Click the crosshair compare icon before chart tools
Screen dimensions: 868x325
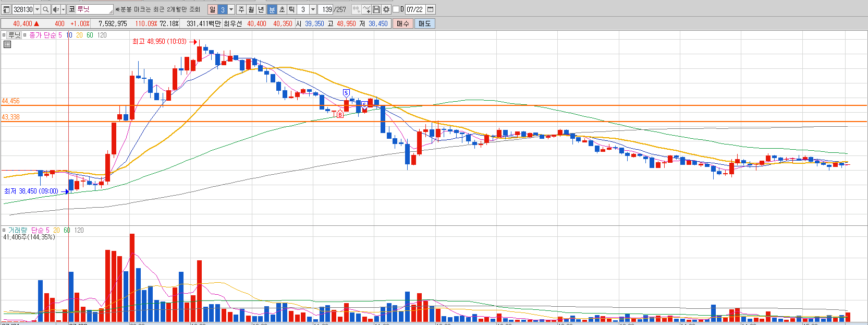pyautogui.click(x=356, y=9)
